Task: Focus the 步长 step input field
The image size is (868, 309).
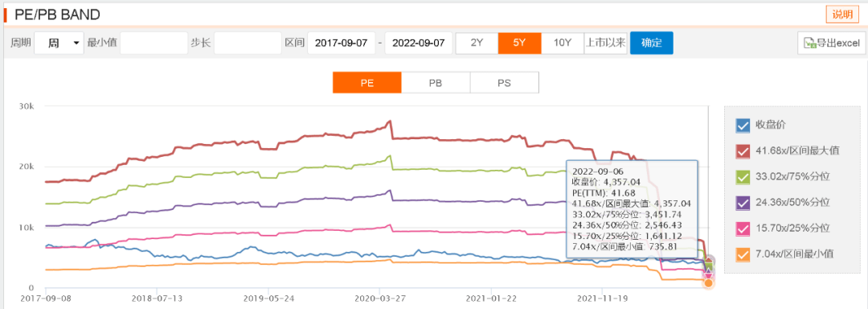Action: (x=248, y=43)
